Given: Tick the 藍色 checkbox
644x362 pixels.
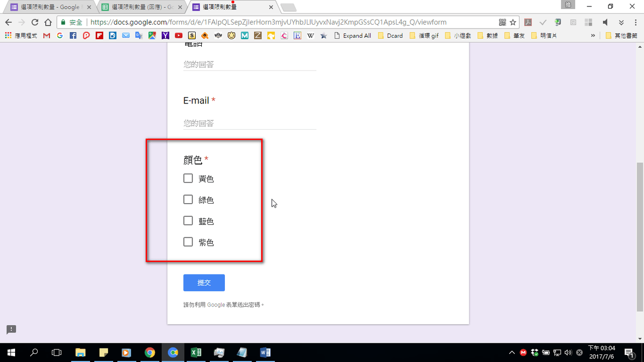Looking at the screenshot, I should pos(188,221).
